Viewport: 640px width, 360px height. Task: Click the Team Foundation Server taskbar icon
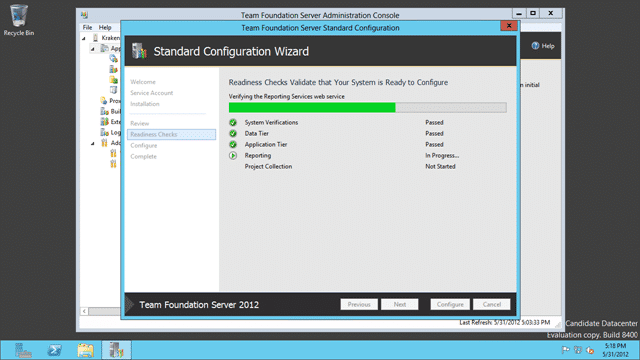point(116,350)
